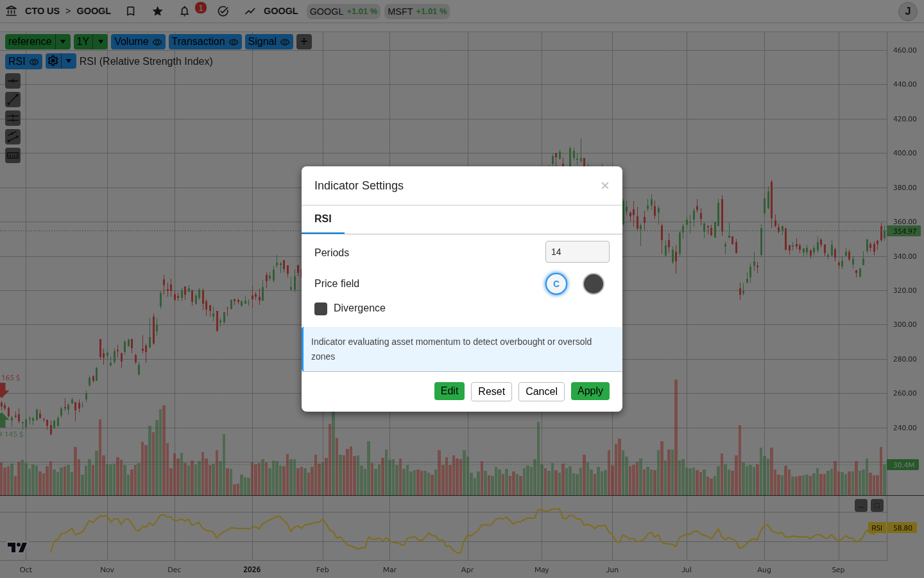Open notifications bell with red badge

point(185,11)
